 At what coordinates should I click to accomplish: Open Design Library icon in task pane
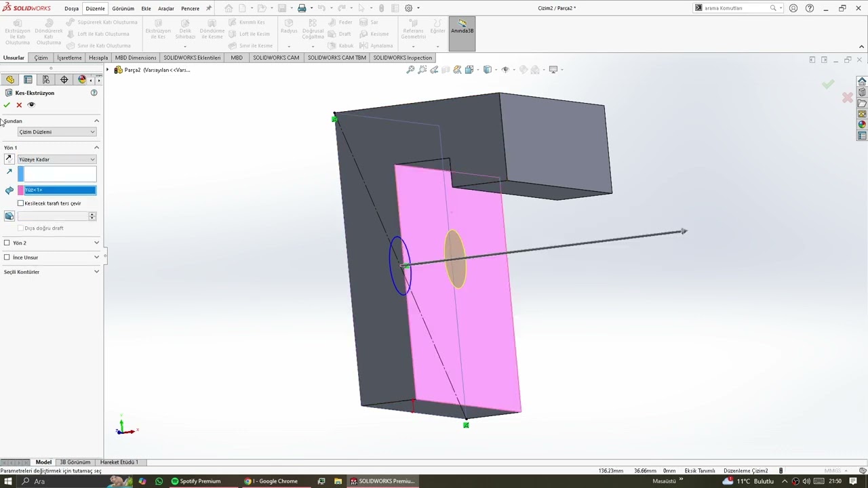[x=862, y=92]
